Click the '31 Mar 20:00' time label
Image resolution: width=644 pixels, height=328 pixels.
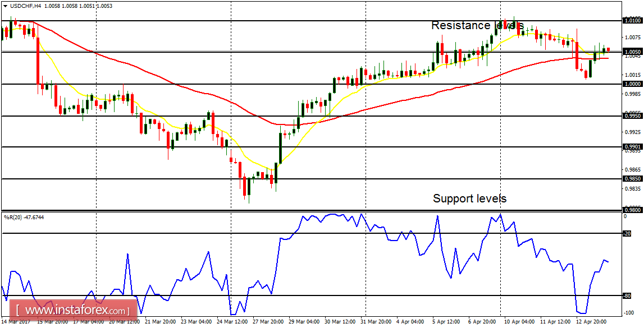376,321
